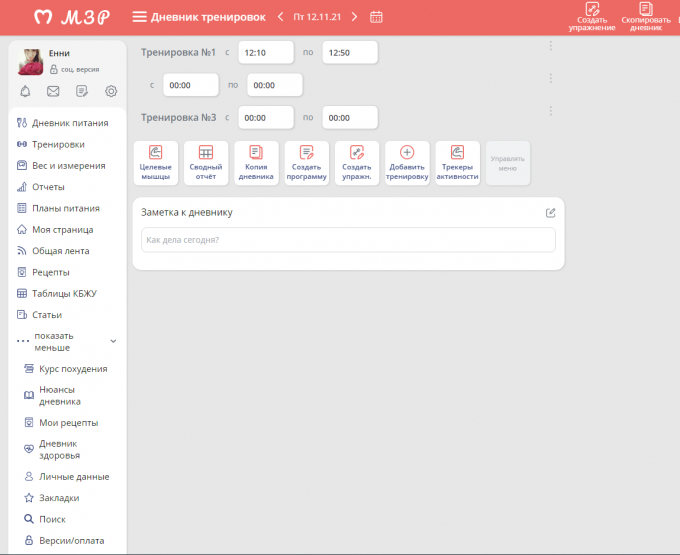Click the calendar date picker icon
This screenshot has height=555, width=680.
click(376, 17)
